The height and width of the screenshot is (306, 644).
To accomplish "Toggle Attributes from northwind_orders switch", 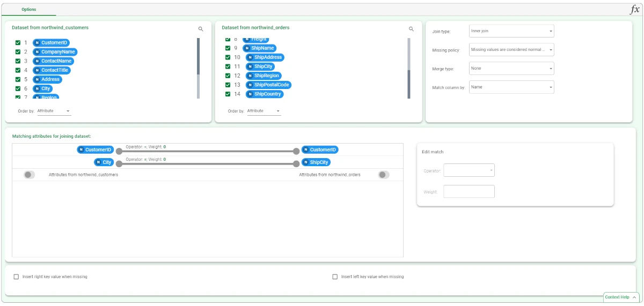I will pyautogui.click(x=383, y=175).
